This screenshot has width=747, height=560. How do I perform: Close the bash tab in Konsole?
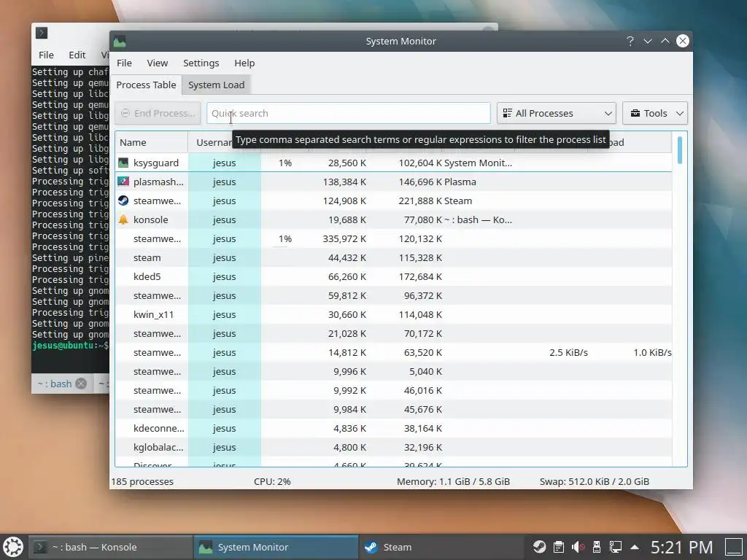(x=82, y=384)
